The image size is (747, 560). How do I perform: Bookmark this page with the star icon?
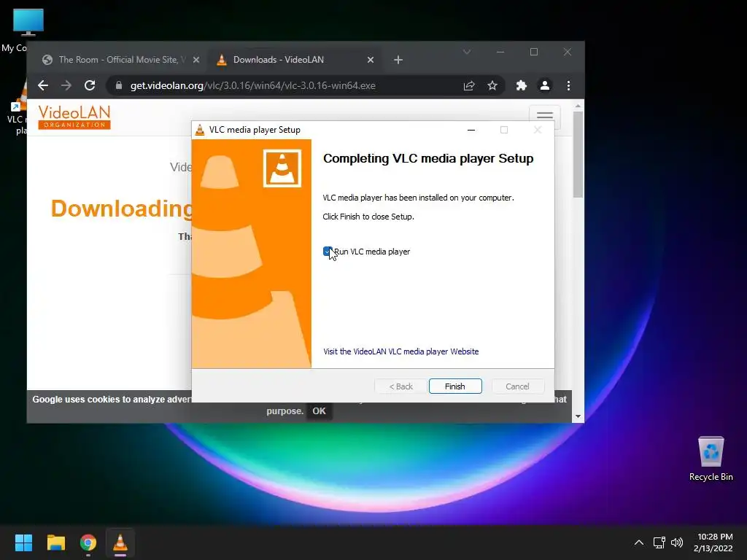point(492,86)
